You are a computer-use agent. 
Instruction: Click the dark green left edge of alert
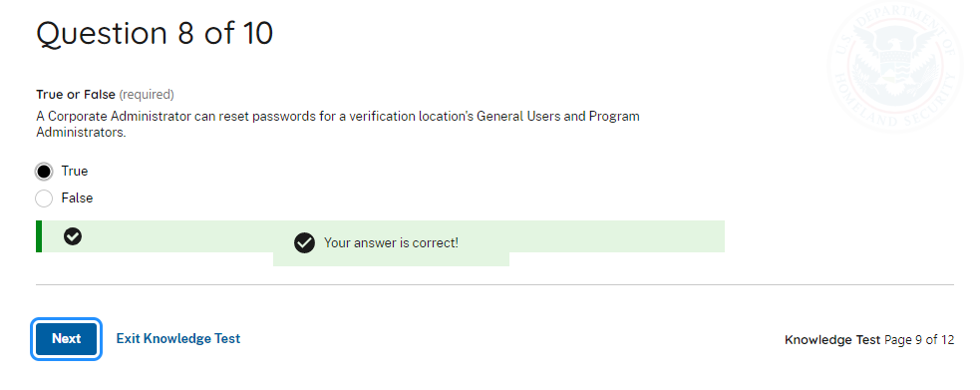39,236
